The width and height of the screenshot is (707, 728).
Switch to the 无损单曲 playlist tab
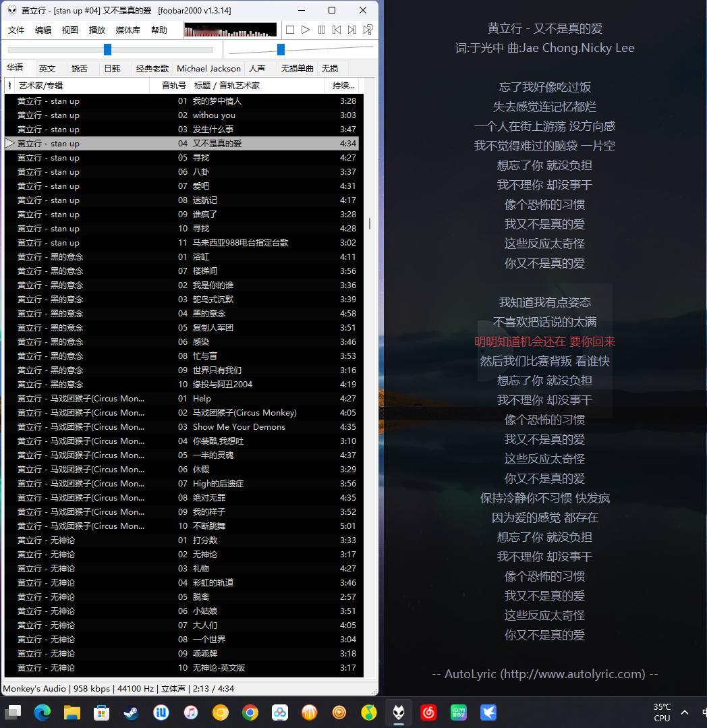(x=297, y=69)
